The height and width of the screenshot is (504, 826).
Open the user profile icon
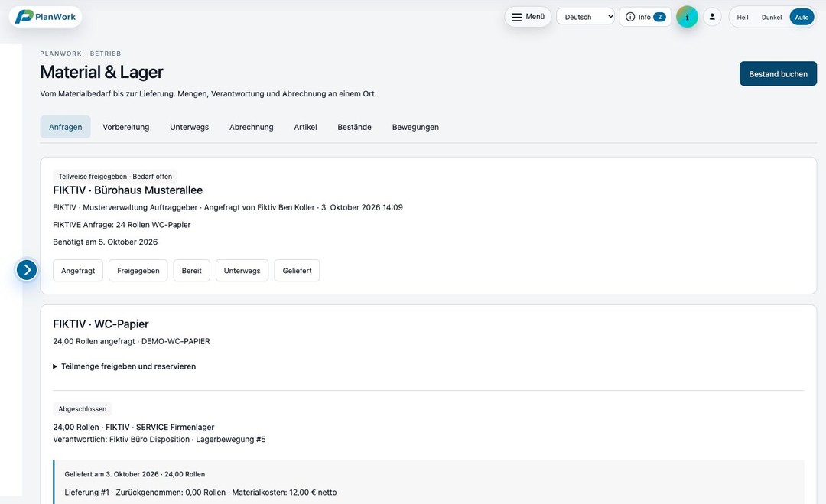coord(712,17)
